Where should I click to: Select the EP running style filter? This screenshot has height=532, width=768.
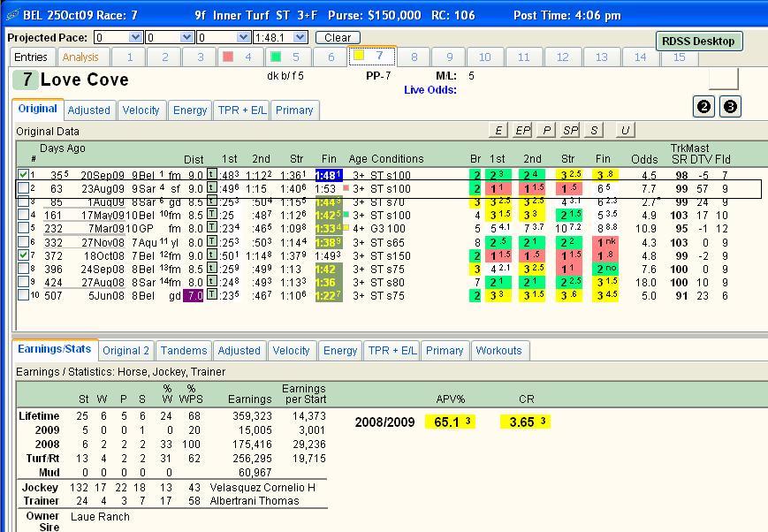coord(522,130)
